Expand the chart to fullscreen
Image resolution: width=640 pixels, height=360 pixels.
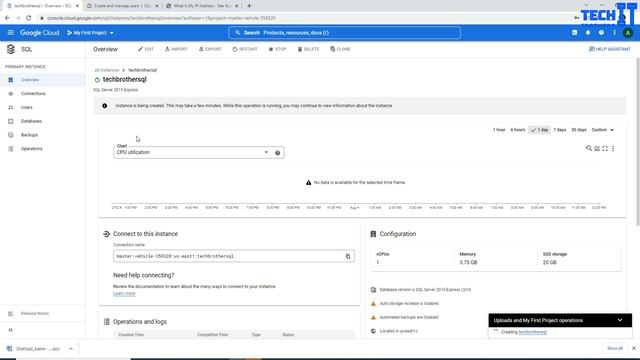click(605, 148)
